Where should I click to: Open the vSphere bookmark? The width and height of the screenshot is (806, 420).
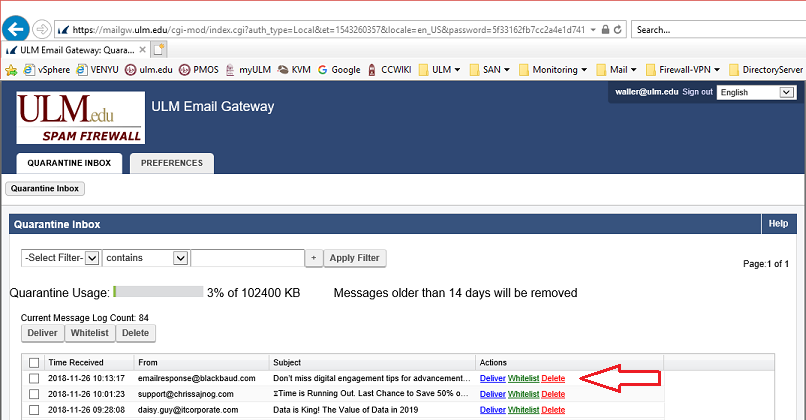point(46,69)
